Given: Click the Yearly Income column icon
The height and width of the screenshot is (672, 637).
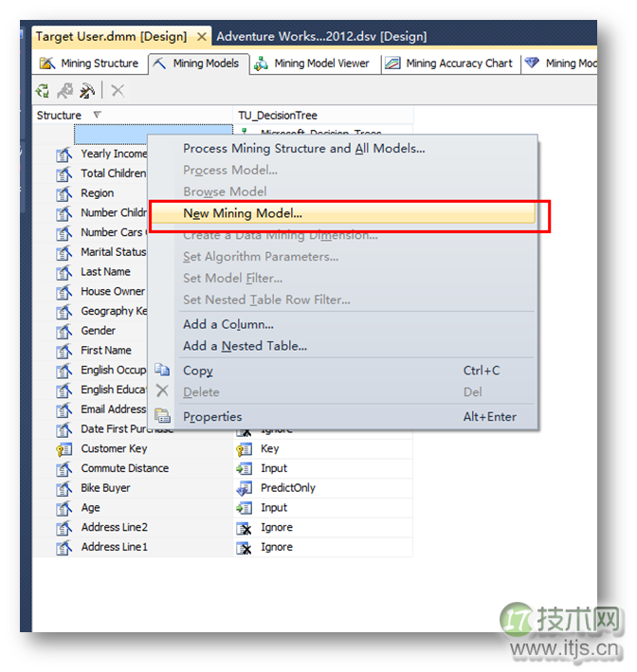Looking at the screenshot, I should (x=64, y=154).
